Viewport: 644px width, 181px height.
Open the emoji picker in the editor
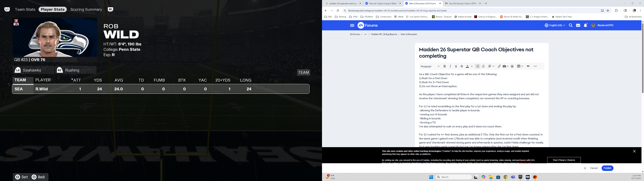pos(512,66)
